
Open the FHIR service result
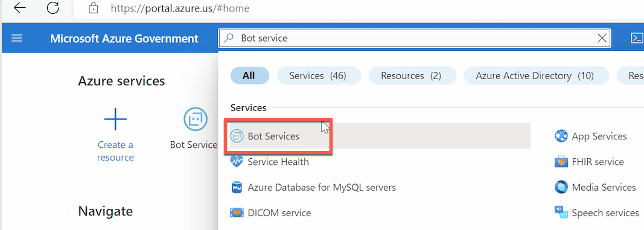coord(598,162)
